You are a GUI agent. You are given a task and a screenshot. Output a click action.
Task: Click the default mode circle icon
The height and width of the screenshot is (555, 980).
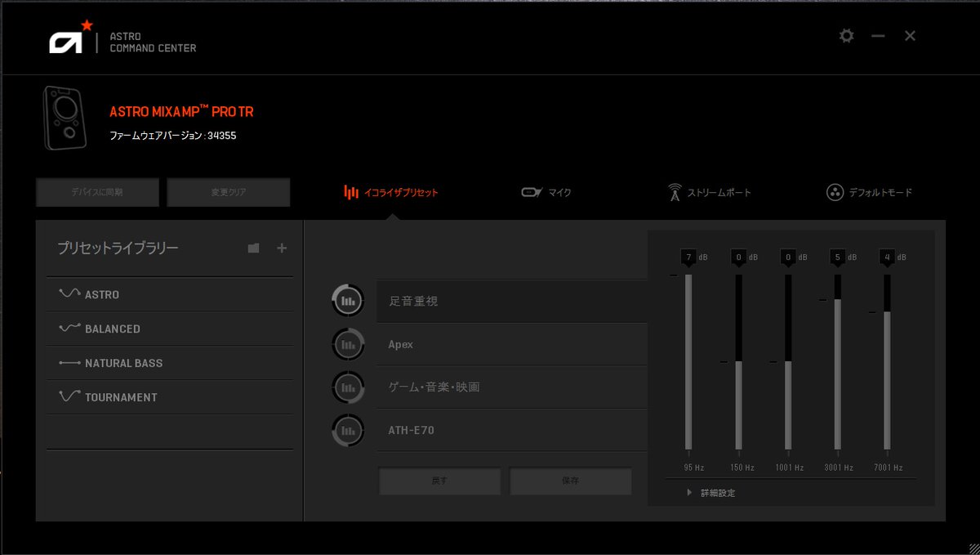[835, 193]
